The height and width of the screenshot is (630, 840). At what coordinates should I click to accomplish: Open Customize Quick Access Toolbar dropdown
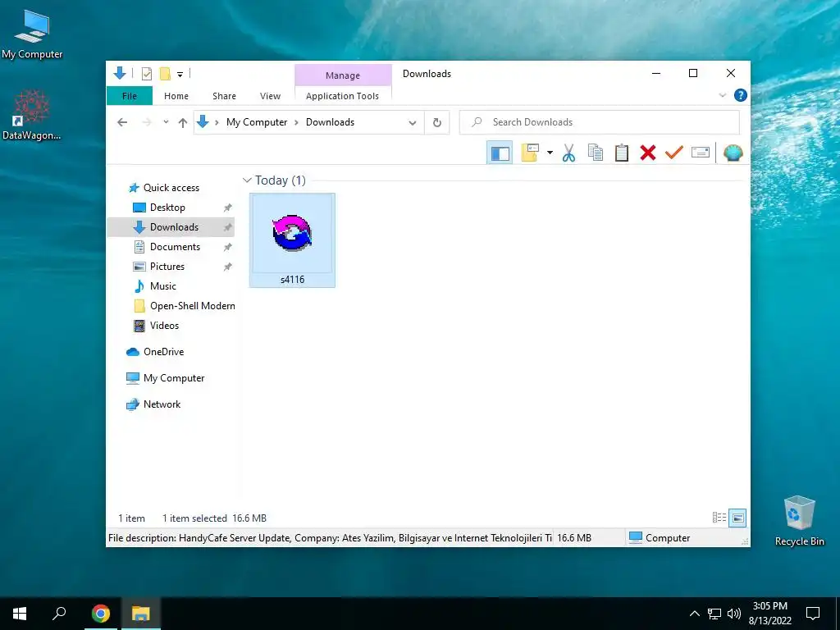(180, 75)
